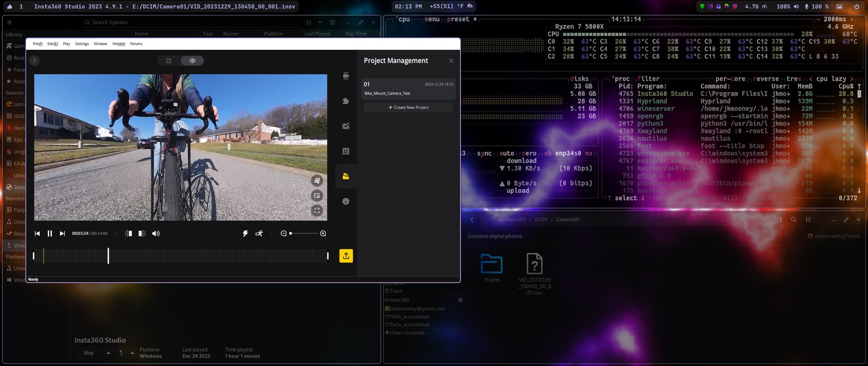Open the Stop dropdown arrow in Lutris

(x=108, y=353)
